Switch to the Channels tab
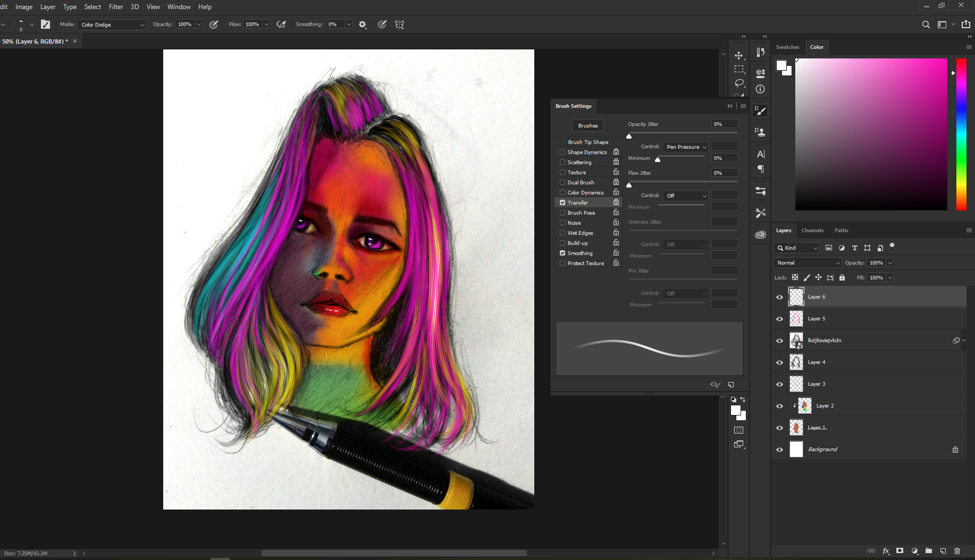975x560 pixels. tap(812, 230)
